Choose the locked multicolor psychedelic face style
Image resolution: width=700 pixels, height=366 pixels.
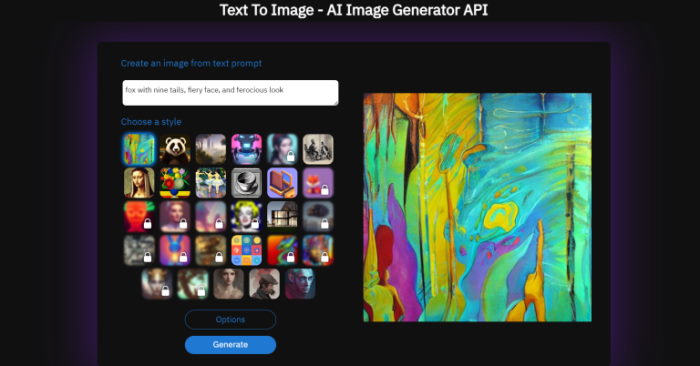[318, 250]
